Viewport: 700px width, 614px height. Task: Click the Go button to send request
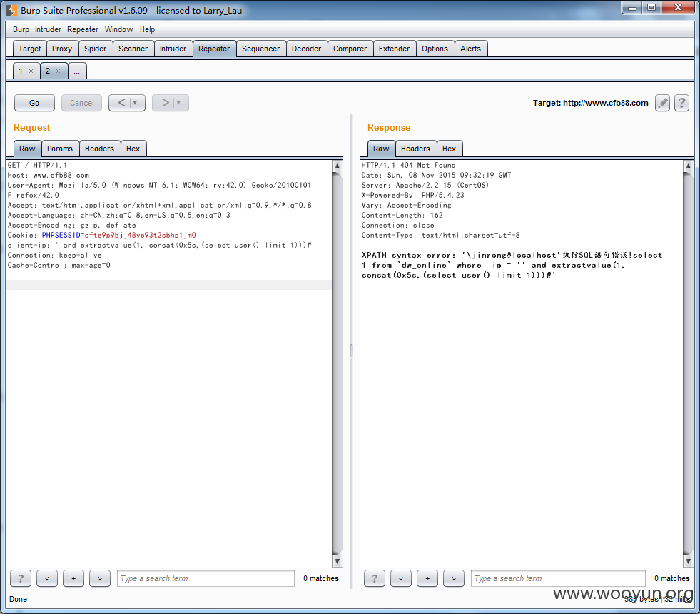point(34,103)
